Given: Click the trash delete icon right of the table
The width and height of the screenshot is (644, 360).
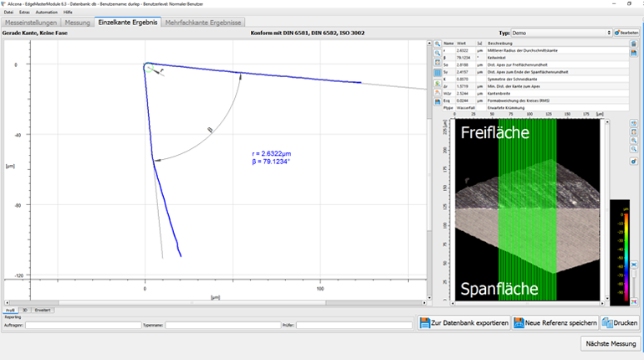Looking at the screenshot, I should [634, 43].
